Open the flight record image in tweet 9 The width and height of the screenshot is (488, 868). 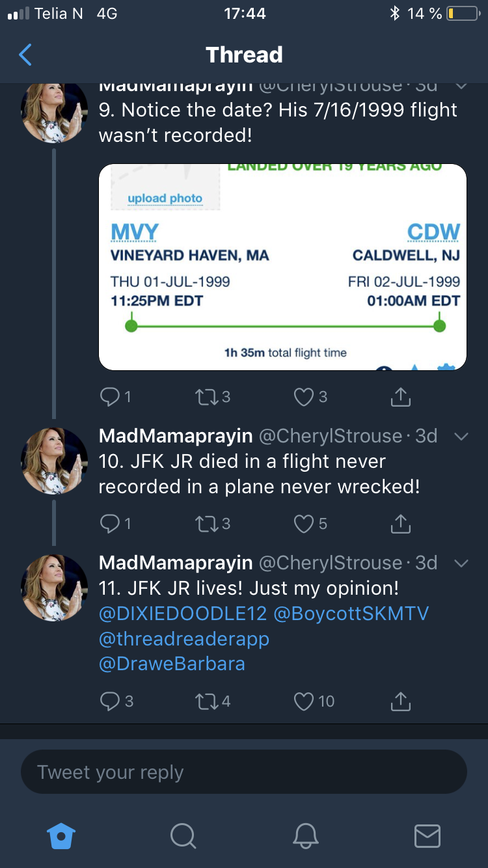coord(282,267)
